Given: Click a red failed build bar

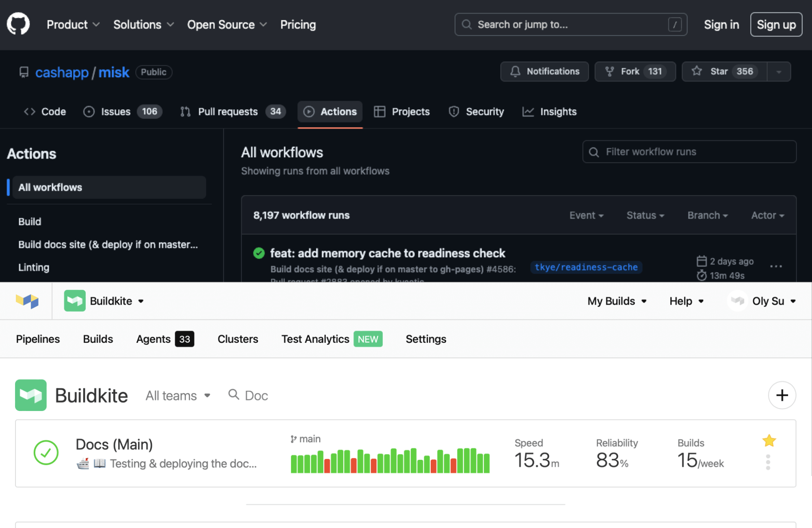Looking at the screenshot, I should [x=327, y=466].
